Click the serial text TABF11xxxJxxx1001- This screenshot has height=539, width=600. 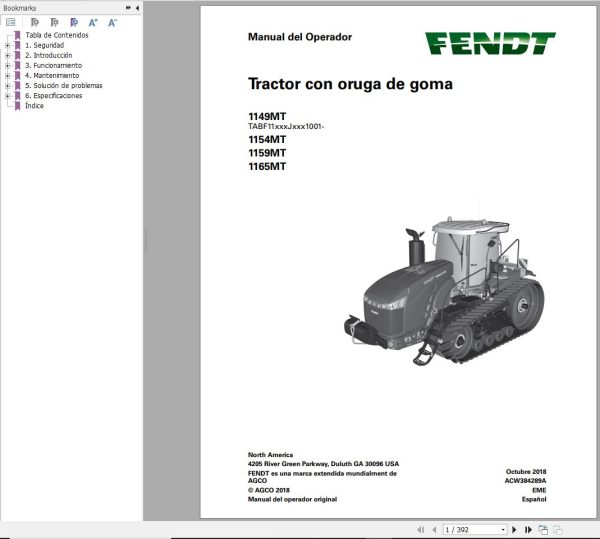coord(286,127)
